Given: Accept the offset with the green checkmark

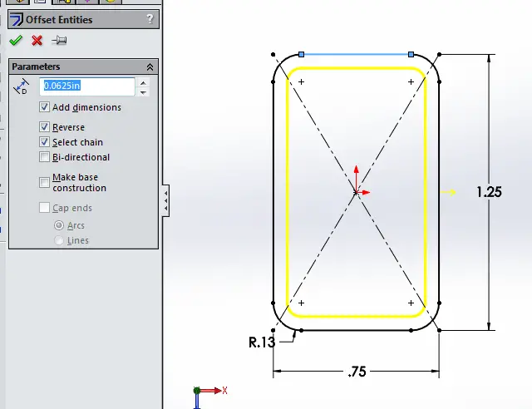Looking at the screenshot, I should pos(16,41).
